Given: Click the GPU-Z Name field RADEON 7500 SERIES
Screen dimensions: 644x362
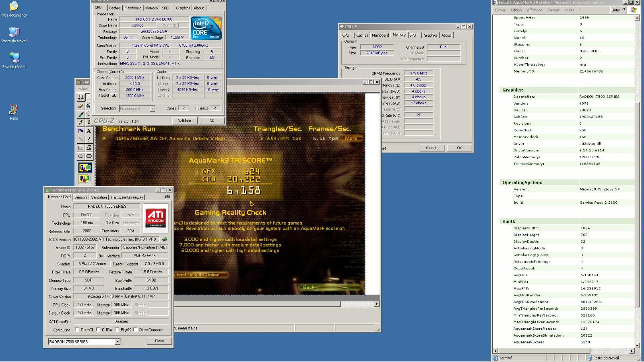Looking at the screenshot, I should (107, 206).
